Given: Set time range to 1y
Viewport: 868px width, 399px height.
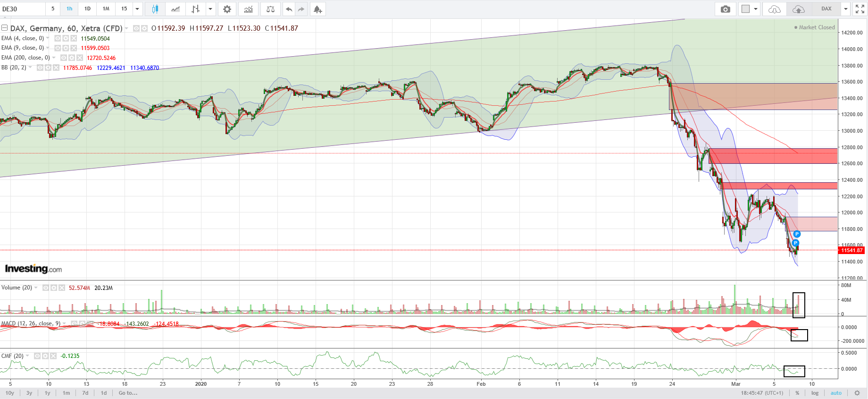Looking at the screenshot, I should pos(47,393).
